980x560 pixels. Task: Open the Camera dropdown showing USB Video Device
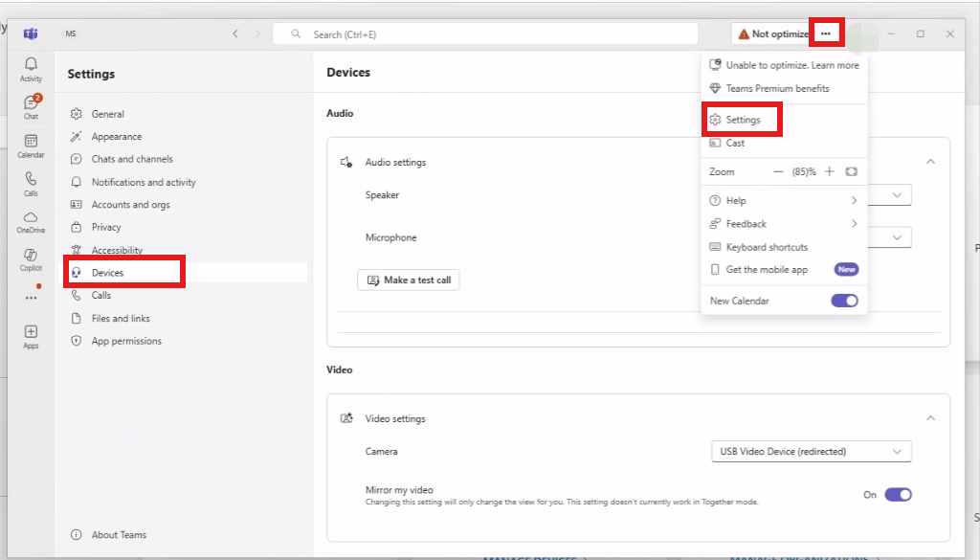pos(811,451)
